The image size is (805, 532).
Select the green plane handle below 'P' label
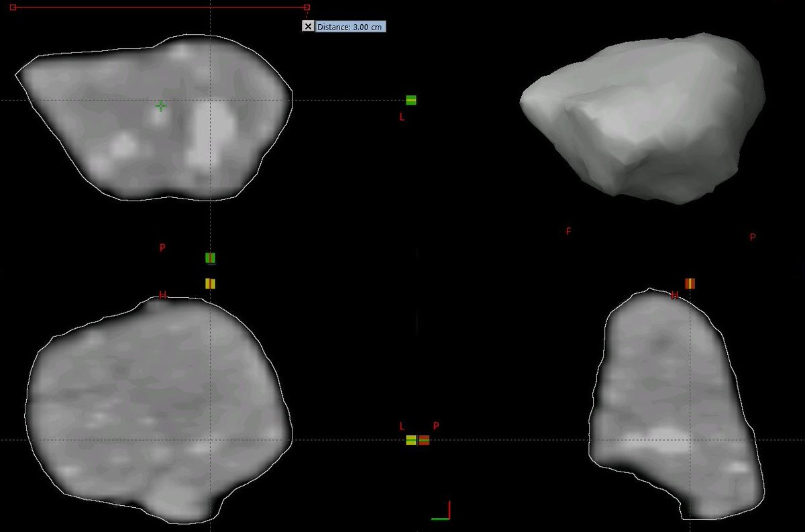(x=211, y=258)
